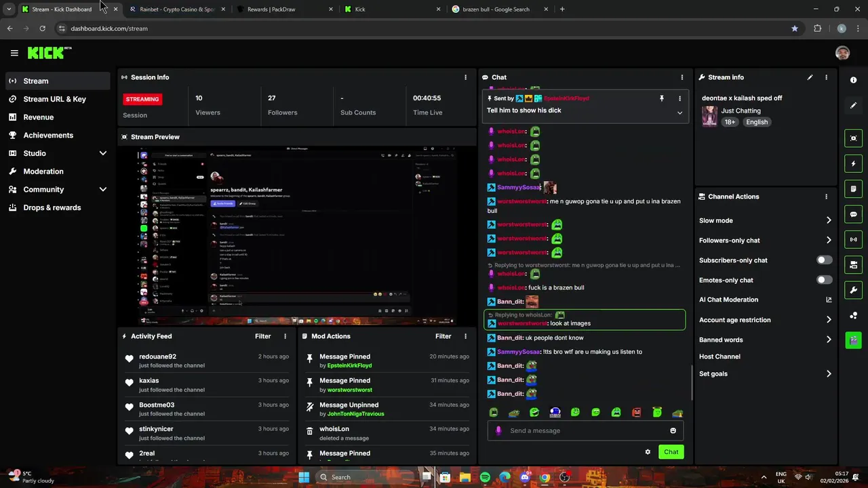
Task: Open the Channel Actions three-dot options menu
Action: [x=826, y=197]
